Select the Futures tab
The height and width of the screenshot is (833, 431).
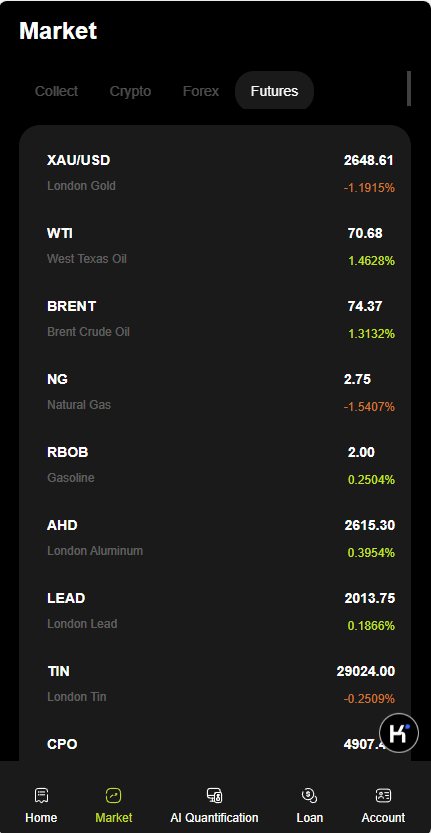point(274,91)
